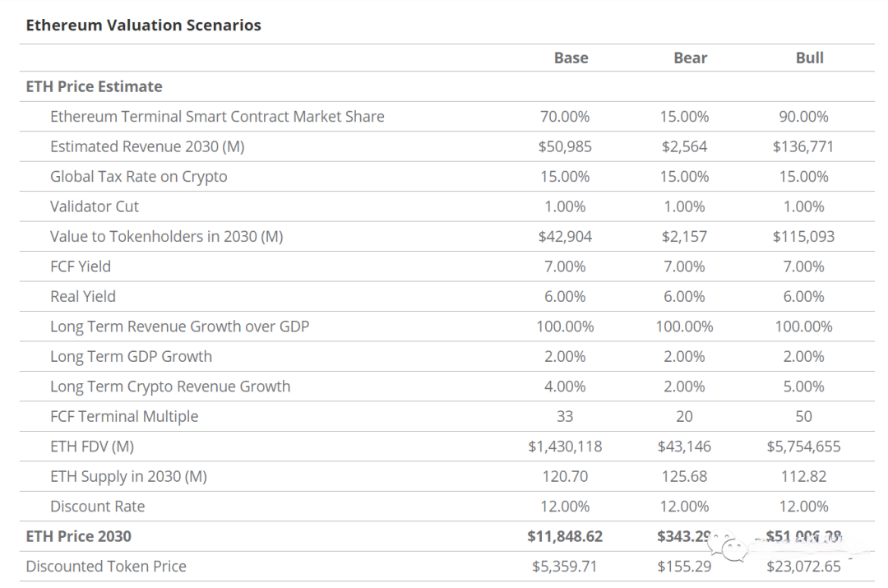This screenshot has width=888, height=588.
Task: Select Bull Discounted Token Price $23,072.65
Action: [803, 567]
